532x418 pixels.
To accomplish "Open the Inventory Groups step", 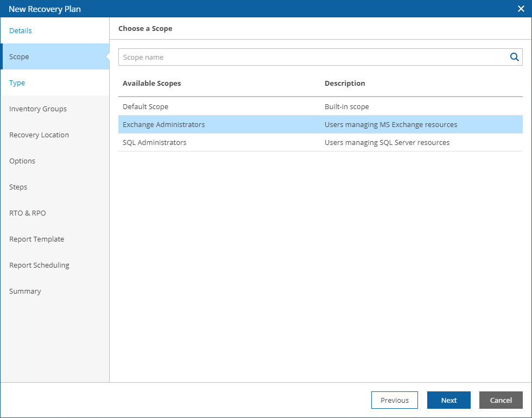I will coord(38,109).
